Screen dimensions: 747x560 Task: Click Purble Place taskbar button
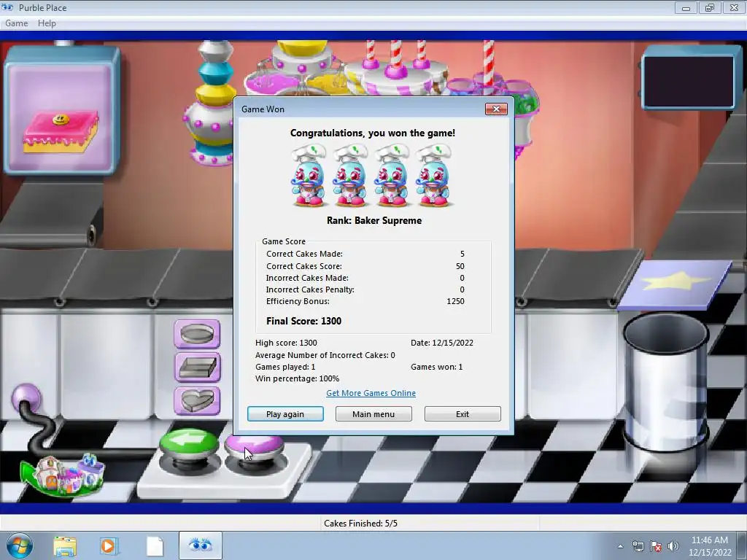pyautogui.click(x=200, y=545)
